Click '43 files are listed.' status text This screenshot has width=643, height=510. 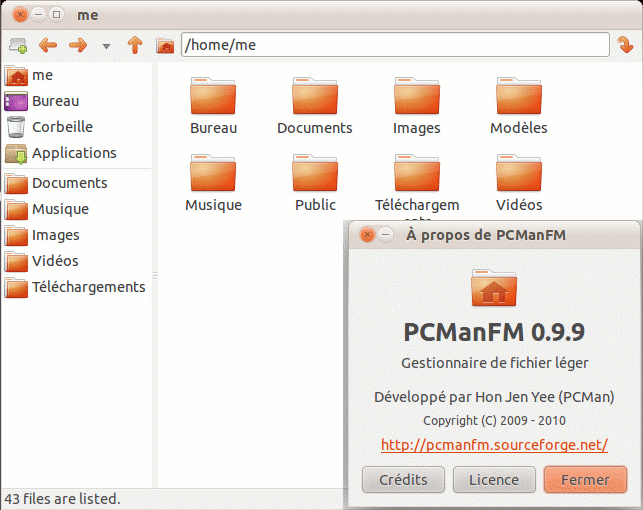[x=62, y=499]
